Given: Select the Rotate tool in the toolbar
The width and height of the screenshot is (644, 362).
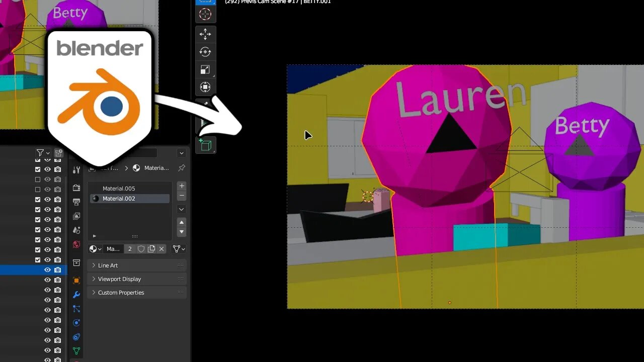Looking at the screenshot, I should 205,52.
